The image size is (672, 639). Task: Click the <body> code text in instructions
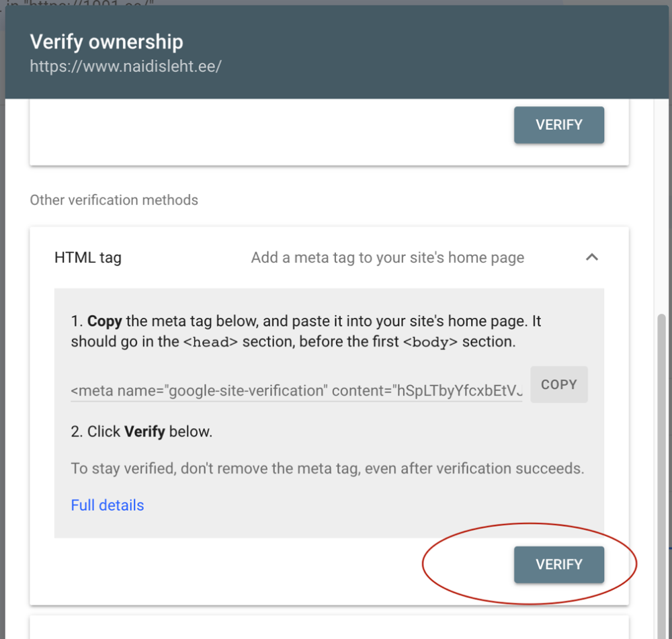coord(430,342)
